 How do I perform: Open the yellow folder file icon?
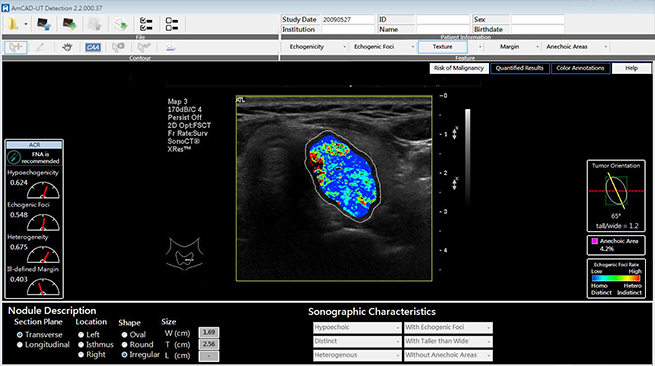(x=13, y=24)
